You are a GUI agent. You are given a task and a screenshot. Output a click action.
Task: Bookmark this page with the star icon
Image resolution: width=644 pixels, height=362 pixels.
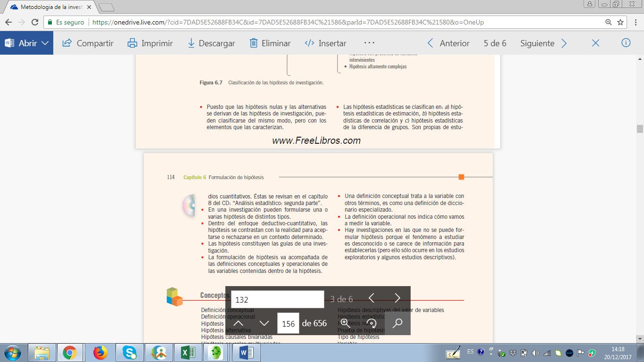click(x=620, y=22)
